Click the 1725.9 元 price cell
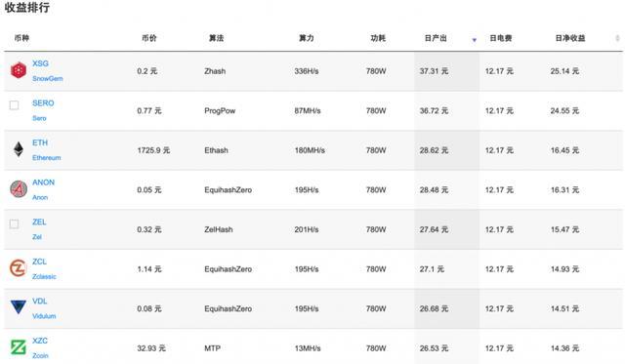Screen dimensions: 625x364 tap(153, 150)
